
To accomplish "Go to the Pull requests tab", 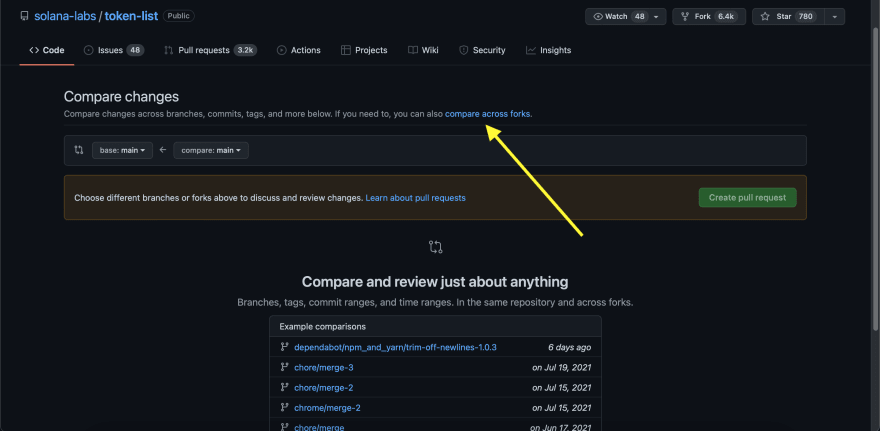I will click(210, 51).
